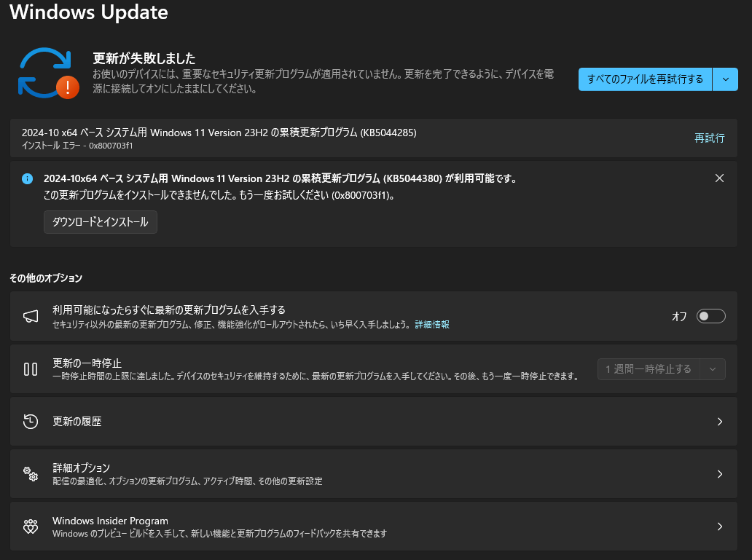Expand 詳細オプション with its chevron

point(719,473)
